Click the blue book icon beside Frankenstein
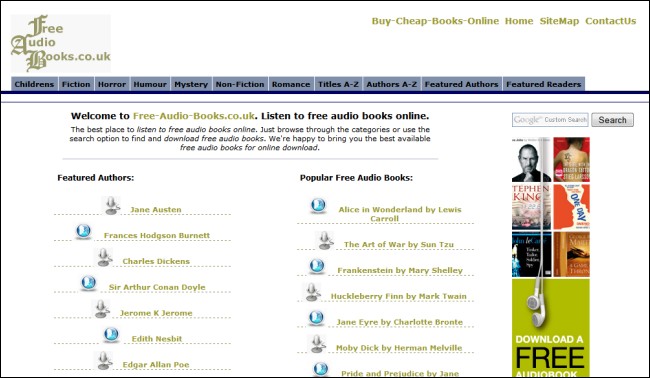The height and width of the screenshot is (378, 650). (x=317, y=266)
